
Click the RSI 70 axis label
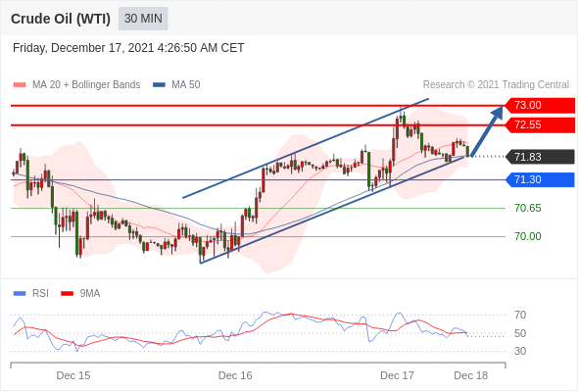click(520, 315)
